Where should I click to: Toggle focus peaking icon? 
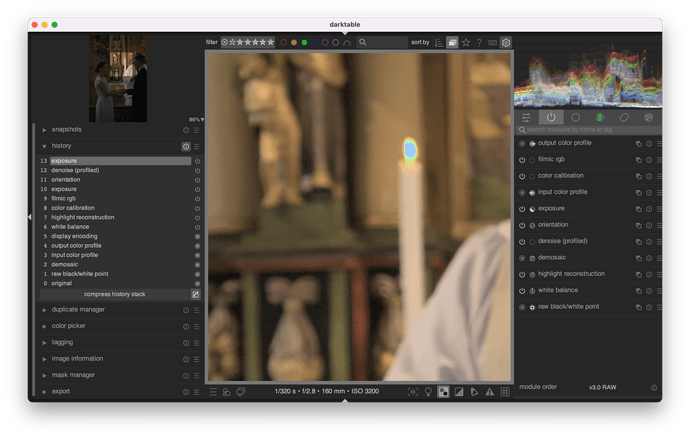pos(413,392)
